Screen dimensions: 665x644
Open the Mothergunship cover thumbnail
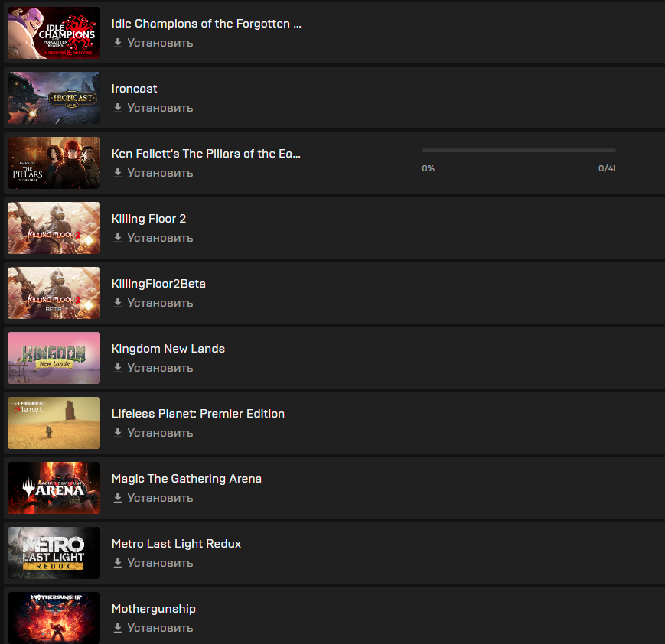[54, 618]
